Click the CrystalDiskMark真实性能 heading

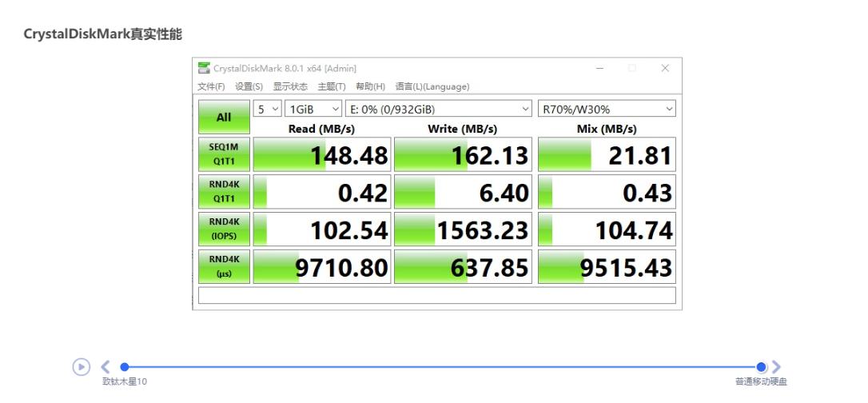point(103,34)
